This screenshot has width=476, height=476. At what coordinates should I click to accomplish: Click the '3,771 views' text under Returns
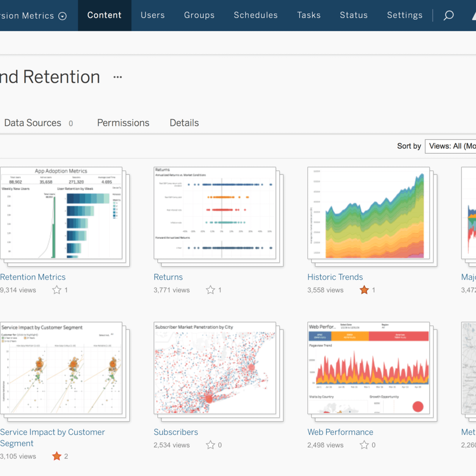coord(172,290)
